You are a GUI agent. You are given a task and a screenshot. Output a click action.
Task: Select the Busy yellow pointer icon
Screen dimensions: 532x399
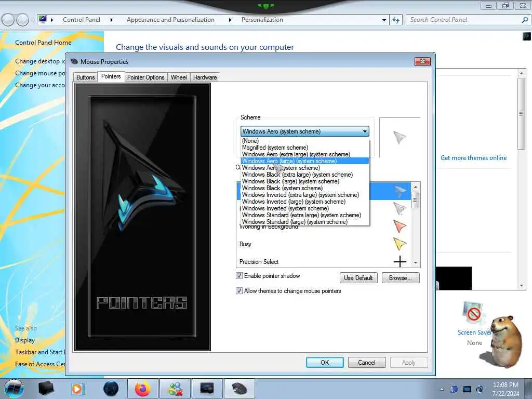tap(400, 244)
